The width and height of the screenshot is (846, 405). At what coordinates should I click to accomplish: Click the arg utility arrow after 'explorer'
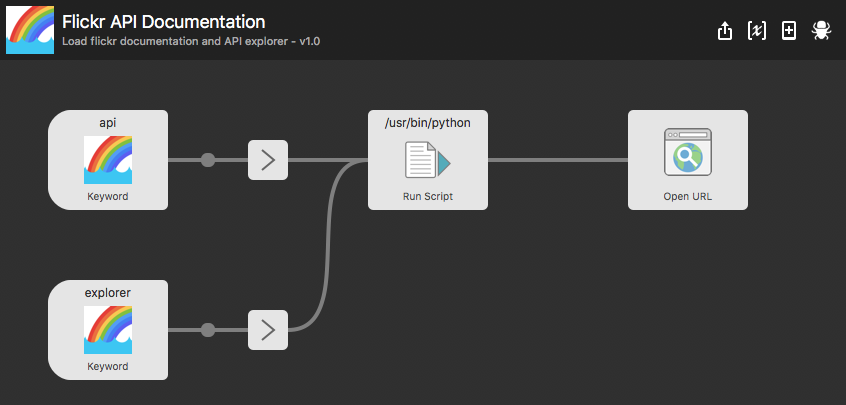(x=268, y=330)
